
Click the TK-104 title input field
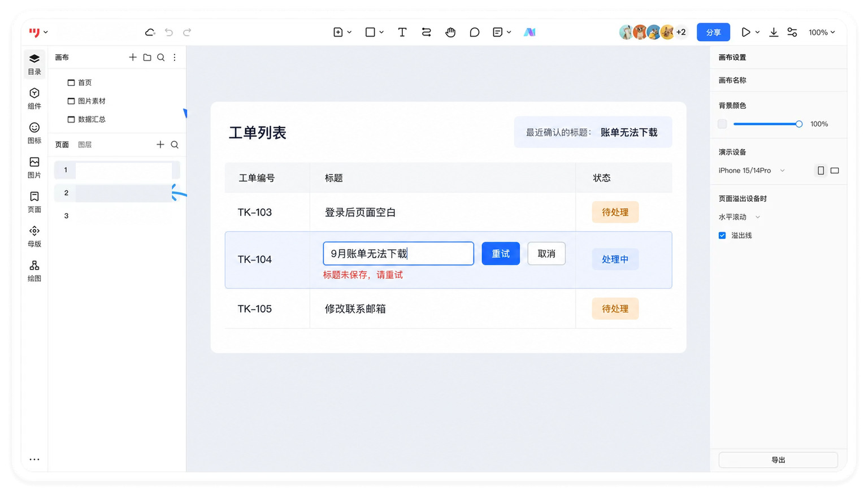coord(398,254)
